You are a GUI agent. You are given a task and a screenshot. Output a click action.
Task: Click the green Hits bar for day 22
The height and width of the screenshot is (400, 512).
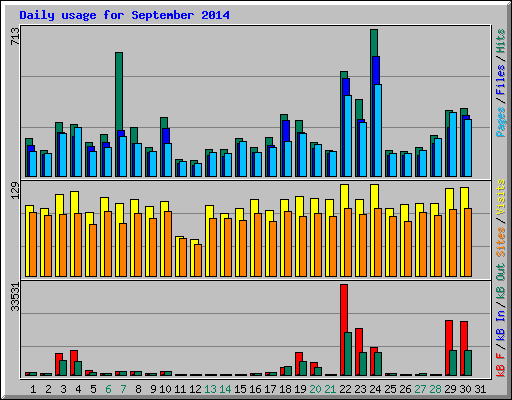[344, 75]
